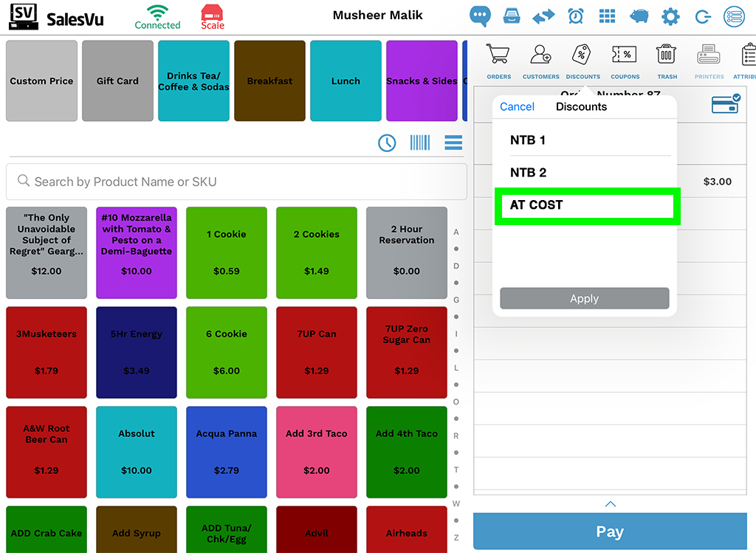756x553 pixels.
Task: Add Airheads to order
Action: tap(407, 529)
